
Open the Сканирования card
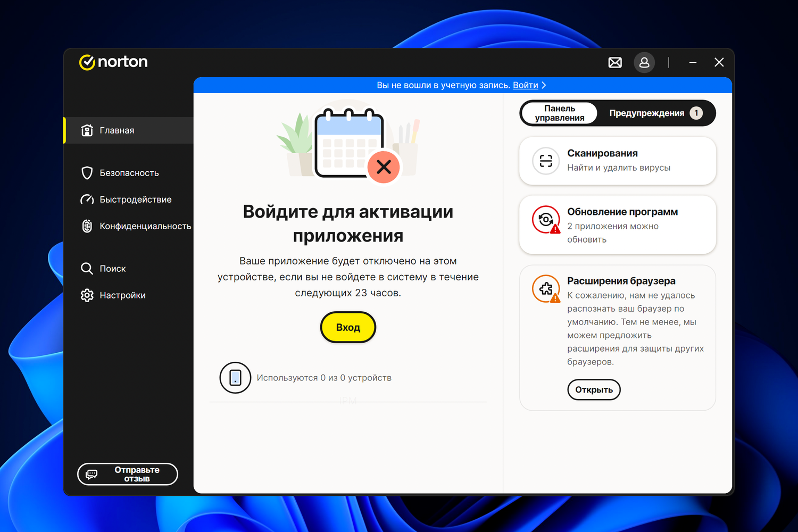[x=618, y=161]
